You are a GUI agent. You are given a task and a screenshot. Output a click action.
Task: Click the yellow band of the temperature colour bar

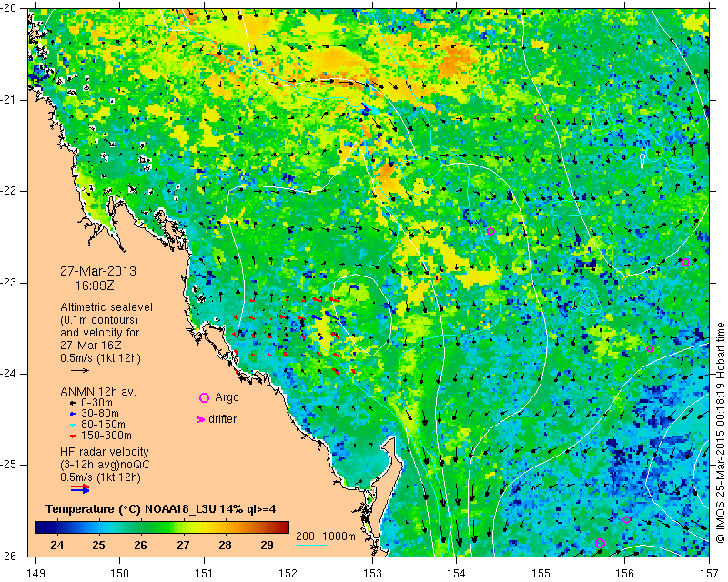[x=197, y=527]
